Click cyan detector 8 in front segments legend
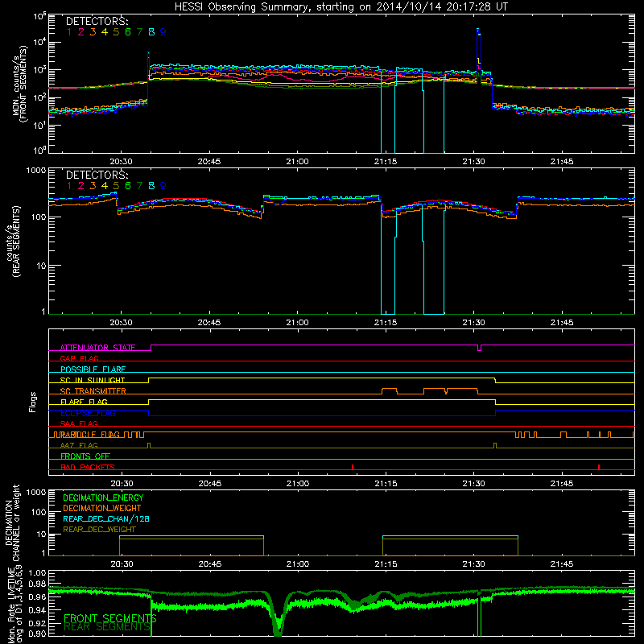The width and height of the screenshot is (644, 644). 151,31
